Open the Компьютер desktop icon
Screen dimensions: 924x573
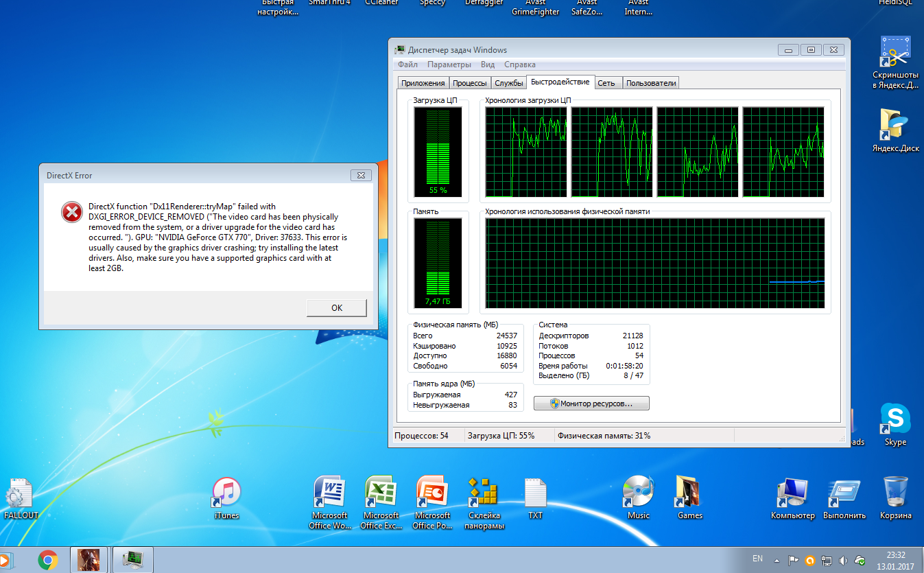point(792,498)
